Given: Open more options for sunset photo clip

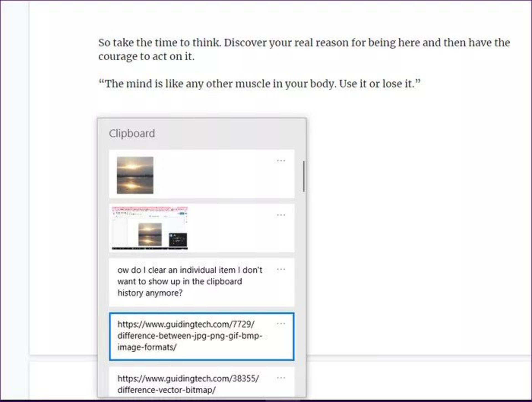Looking at the screenshot, I should (x=281, y=161).
